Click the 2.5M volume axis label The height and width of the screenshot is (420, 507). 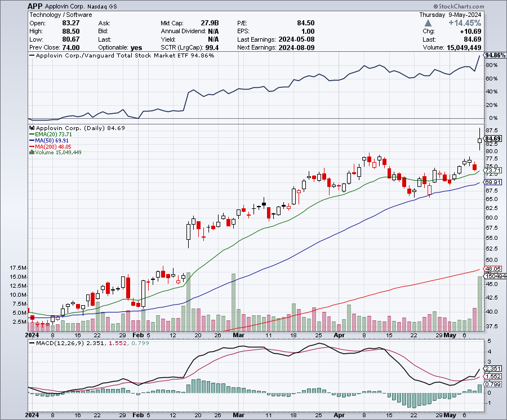(x=20, y=322)
